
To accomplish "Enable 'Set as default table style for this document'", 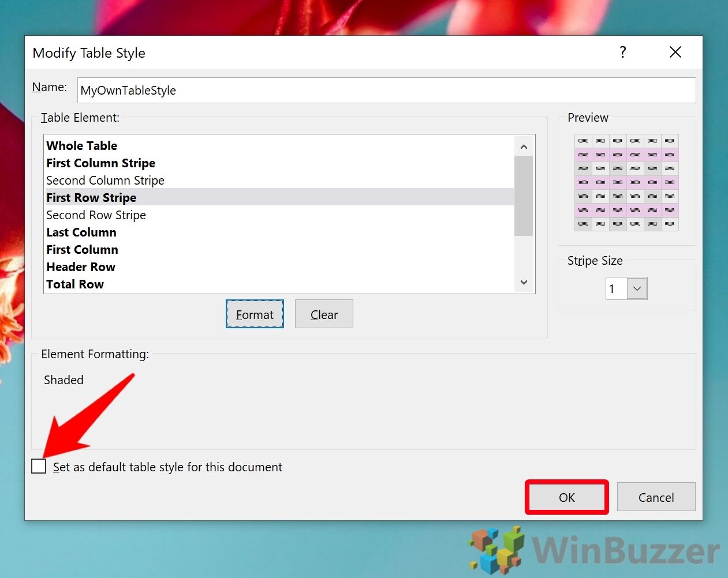I will coord(38,466).
